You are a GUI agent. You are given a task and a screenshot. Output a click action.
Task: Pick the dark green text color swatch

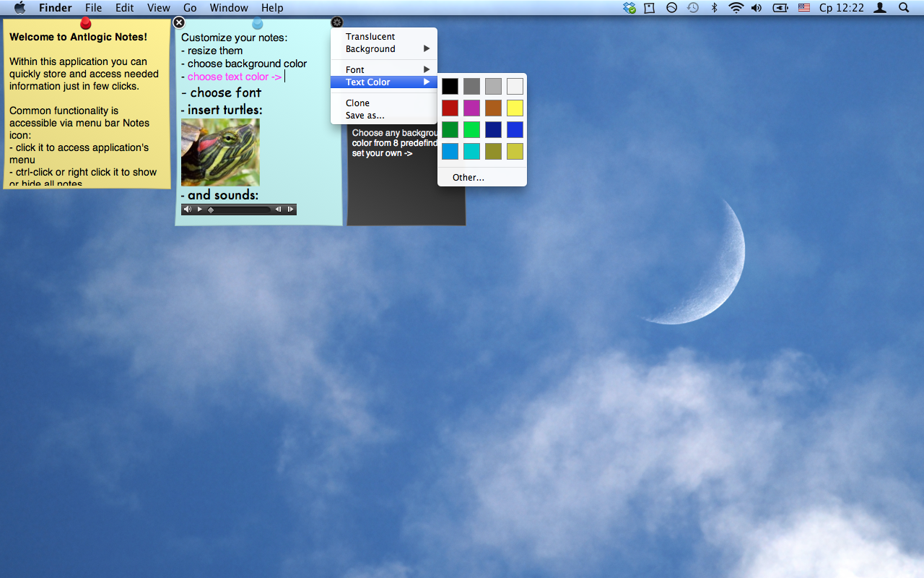coord(450,130)
